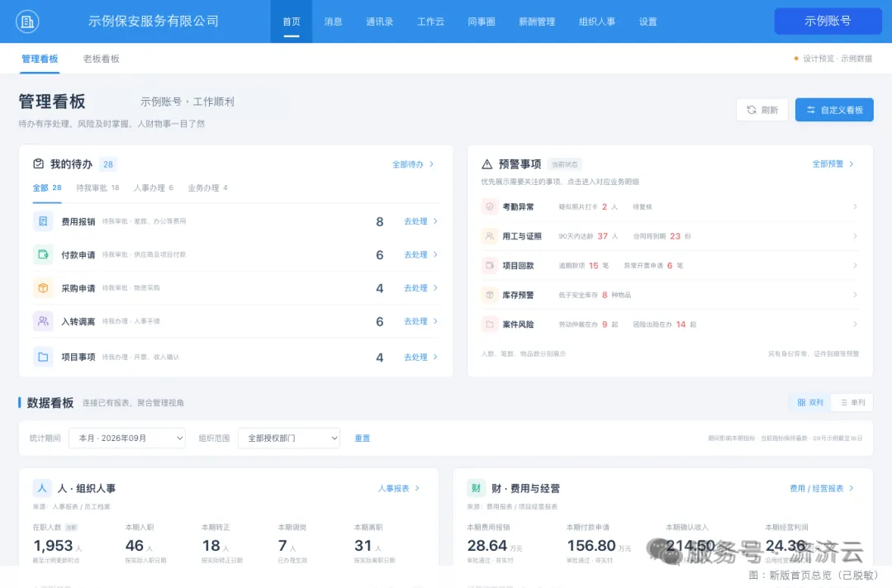Image resolution: width=892 pixels, height=588 pixels.
Task: Click the 项目事项 folder icon
Action: 43,357
